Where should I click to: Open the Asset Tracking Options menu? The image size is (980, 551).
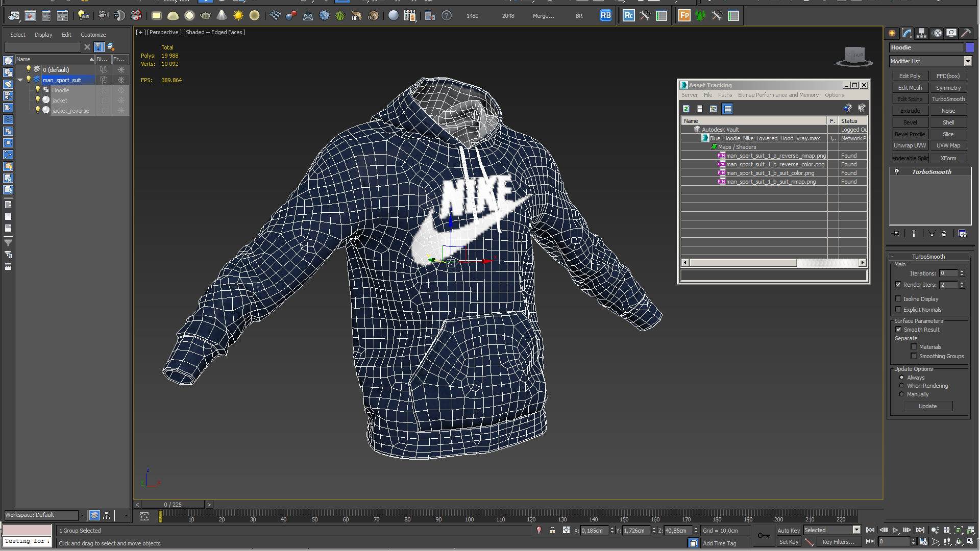pos(834,95)
